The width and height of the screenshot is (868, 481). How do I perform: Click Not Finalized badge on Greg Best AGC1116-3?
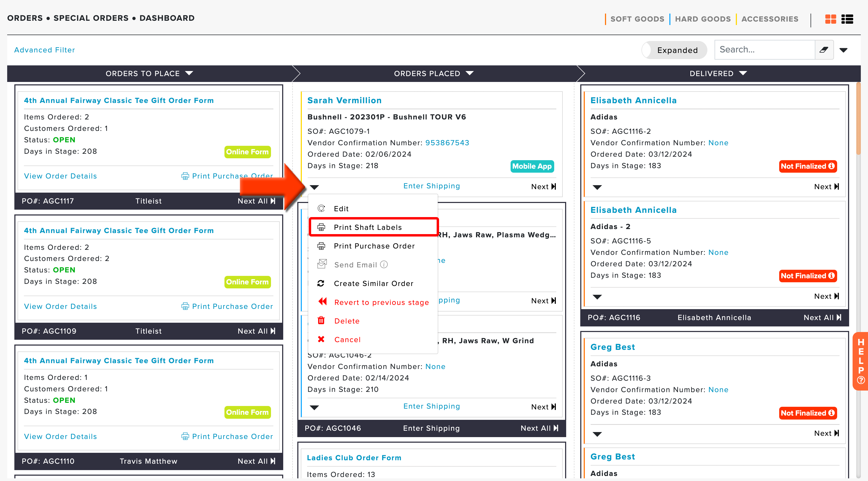pos(808,413)
